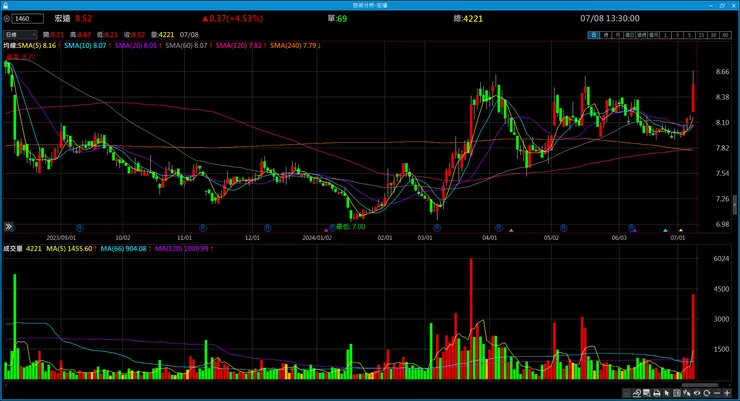Switch to the 1-minute timeframe button

click(665, 35)
